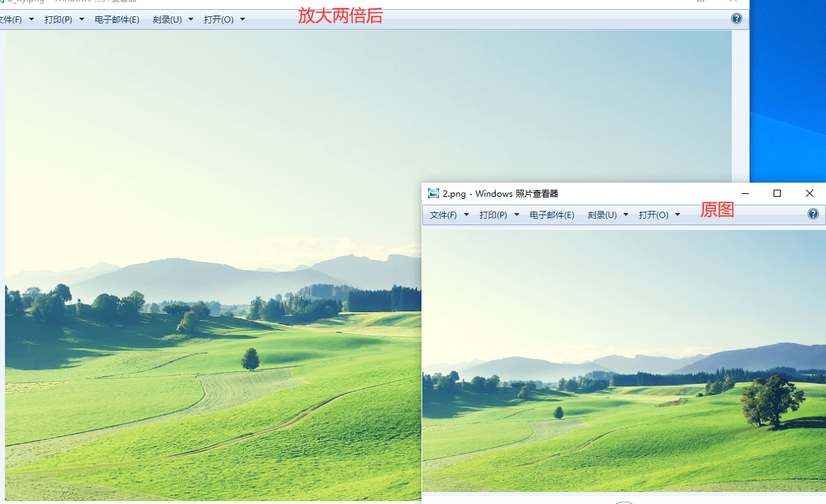Click 电子邮件(E) in the zoomed viewer toolbar

pyautogui.click(x=118, y=19)
